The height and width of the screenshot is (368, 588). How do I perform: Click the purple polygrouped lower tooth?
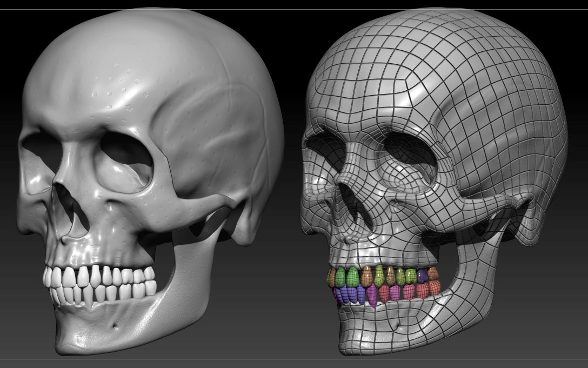pos(350,295)
